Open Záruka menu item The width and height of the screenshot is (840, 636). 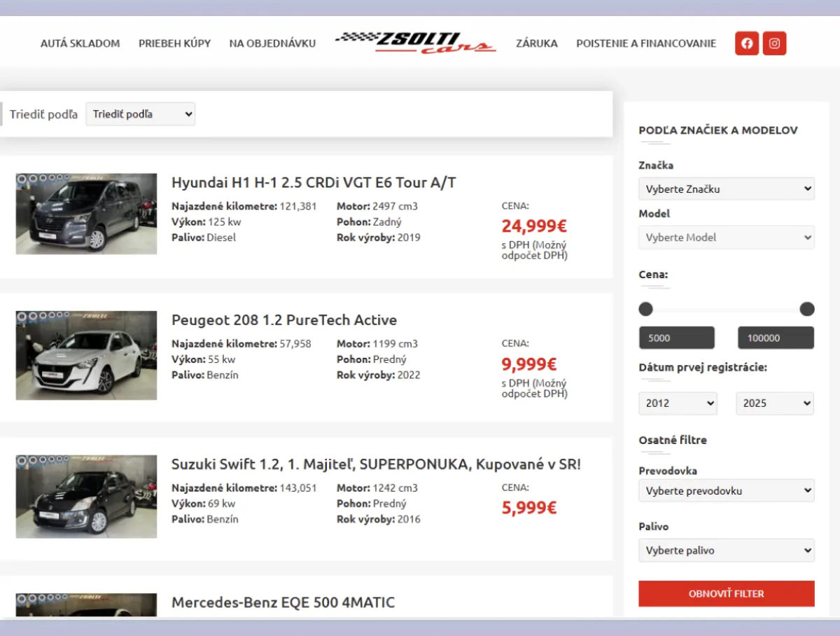pyautogui.click(x=537, y=43)
